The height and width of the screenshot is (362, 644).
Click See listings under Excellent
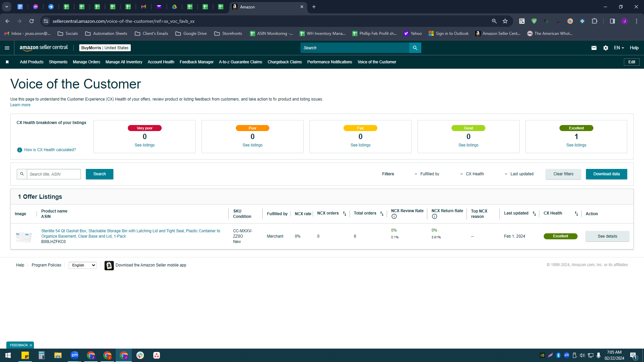pos(576,145)
